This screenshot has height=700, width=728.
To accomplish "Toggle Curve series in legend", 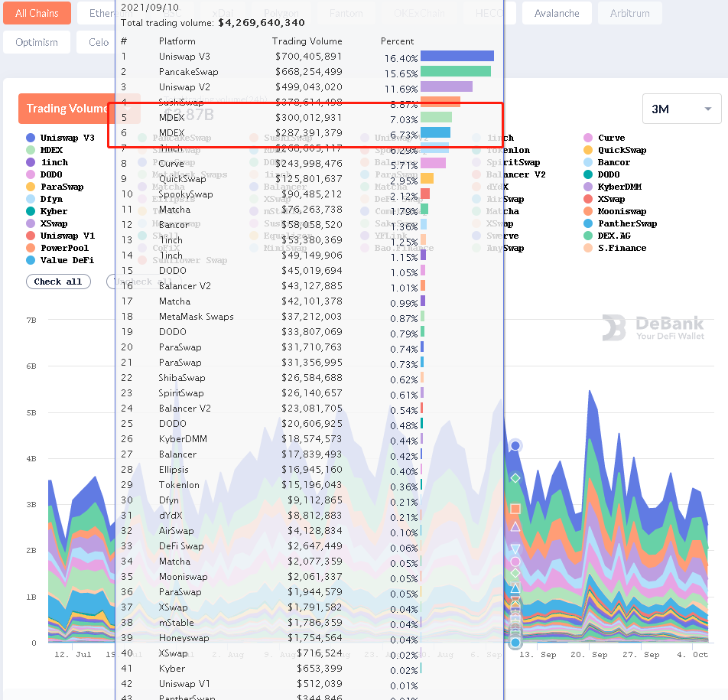I will click(604, 138).
